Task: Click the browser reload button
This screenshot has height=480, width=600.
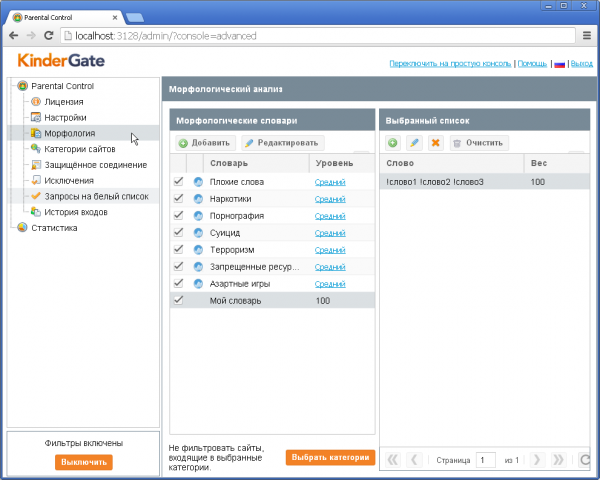Action: click(x=47, y=36)
